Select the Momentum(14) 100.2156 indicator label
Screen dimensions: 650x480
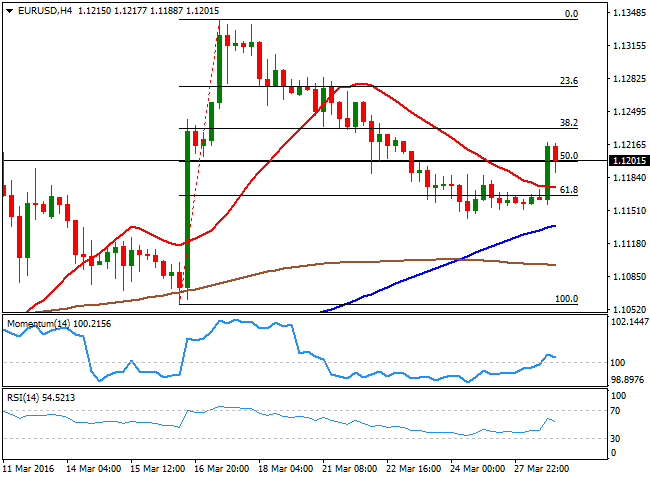tap(59, 324)
